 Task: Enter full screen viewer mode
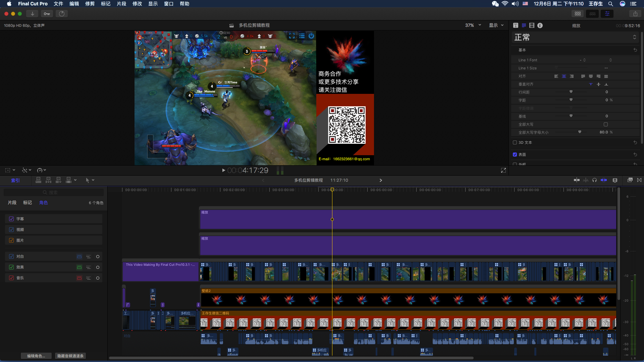click(503, 170)
